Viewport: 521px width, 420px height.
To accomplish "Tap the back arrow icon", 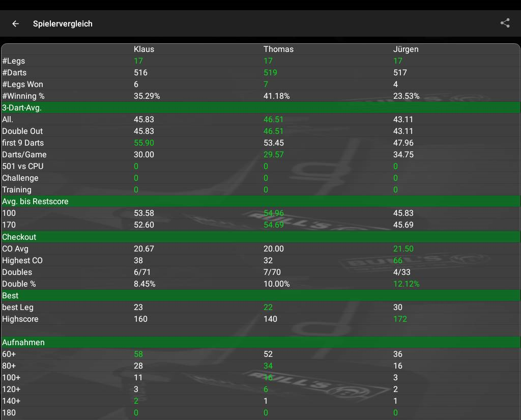I will tap(16, 23).
